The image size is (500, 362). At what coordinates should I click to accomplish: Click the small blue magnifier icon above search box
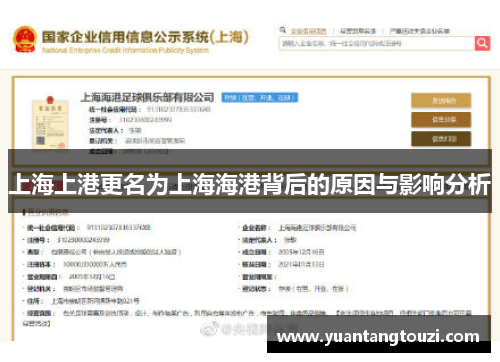click(x=283, y=30)
